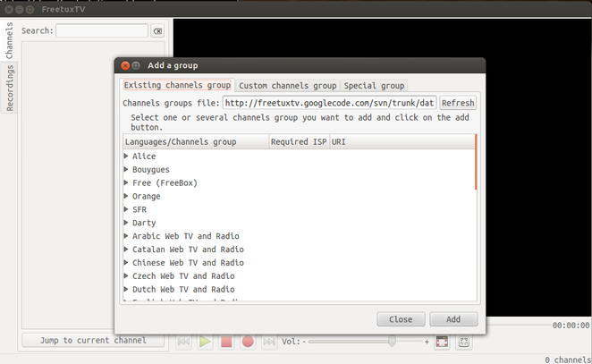Viewport: 592px width, 364px height.
Task: Clear the search field with the erase icon
Action: pyautogui.click(x=157, y=31)
